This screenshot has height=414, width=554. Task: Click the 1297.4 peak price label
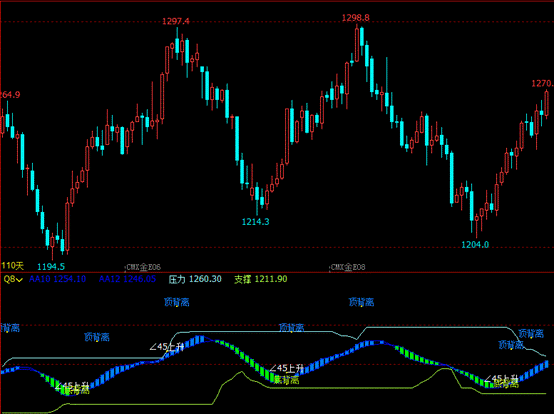[176, 22]
